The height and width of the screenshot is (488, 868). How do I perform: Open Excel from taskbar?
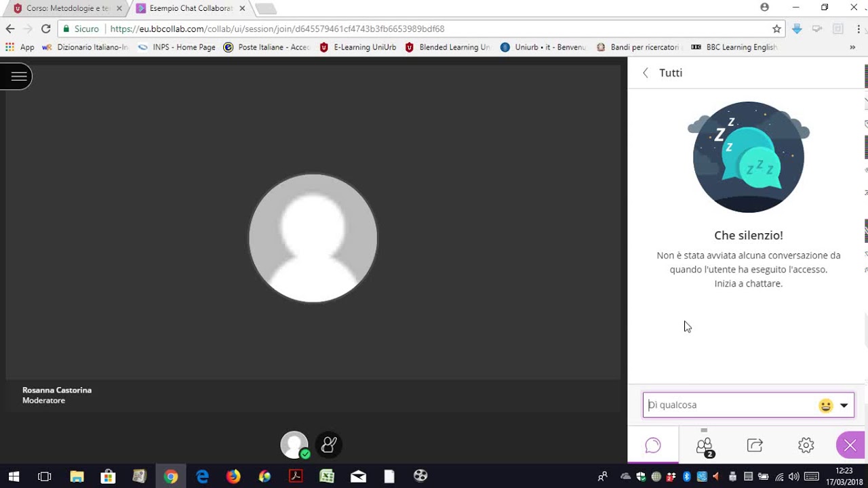point(327,476)
